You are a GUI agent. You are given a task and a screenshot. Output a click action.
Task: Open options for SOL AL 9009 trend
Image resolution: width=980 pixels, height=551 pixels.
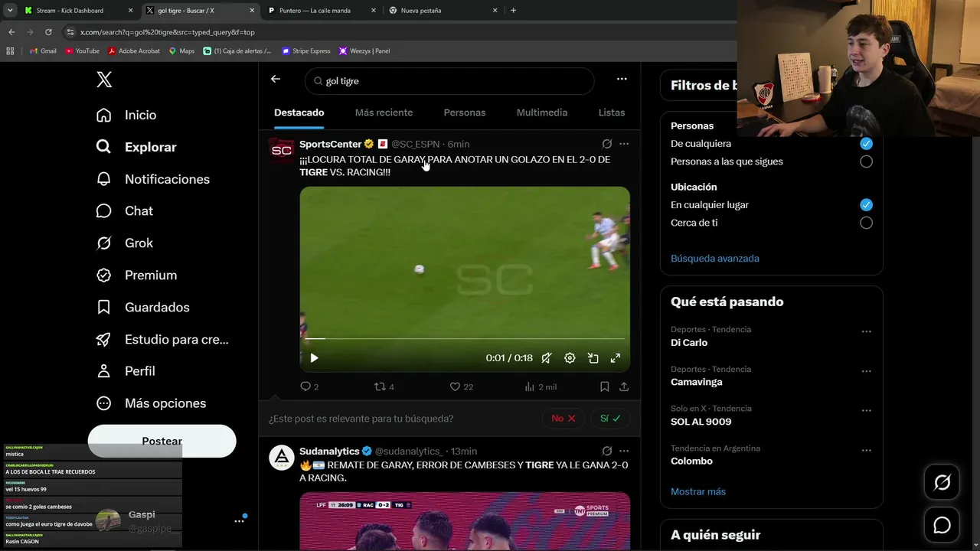tap(866, 411)
